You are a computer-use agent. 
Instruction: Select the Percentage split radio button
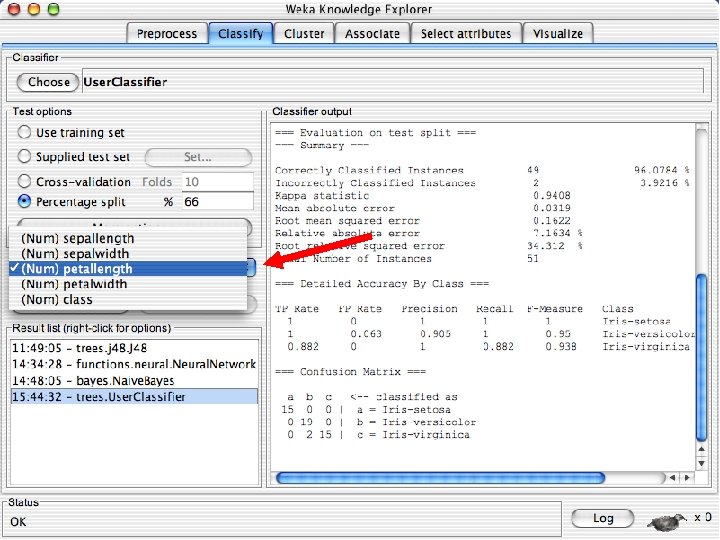pos(72,202)
